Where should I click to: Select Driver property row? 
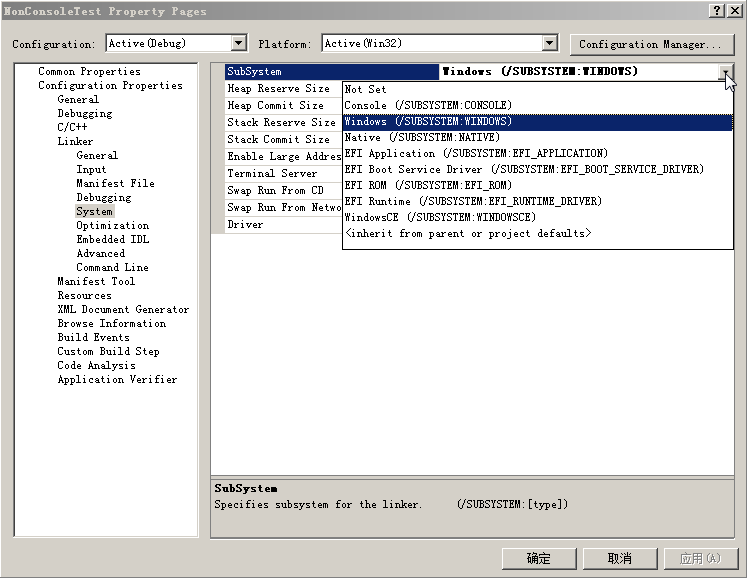(284, 225)
